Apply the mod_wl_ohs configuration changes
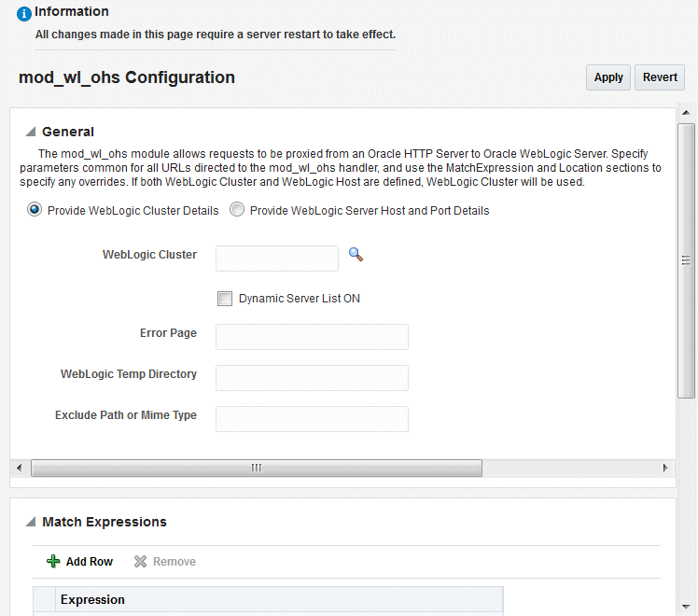 tap(608, 77)
